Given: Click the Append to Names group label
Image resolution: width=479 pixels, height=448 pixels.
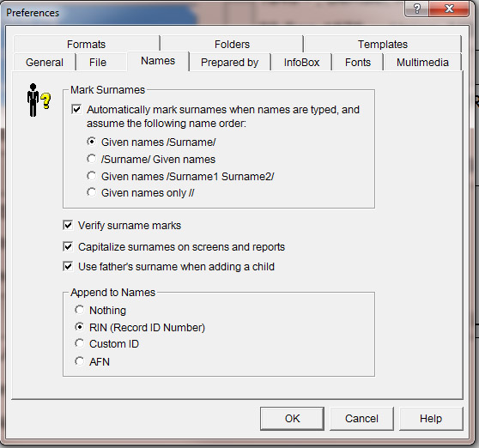Looking at the screenshot, I should pos(113,293).
